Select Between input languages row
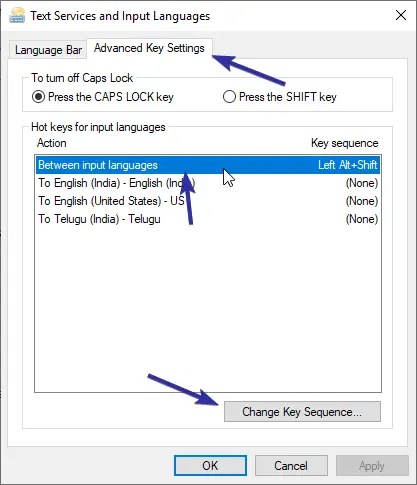The width and height of the screenshot is (417, 485). (x=208, y=165)
